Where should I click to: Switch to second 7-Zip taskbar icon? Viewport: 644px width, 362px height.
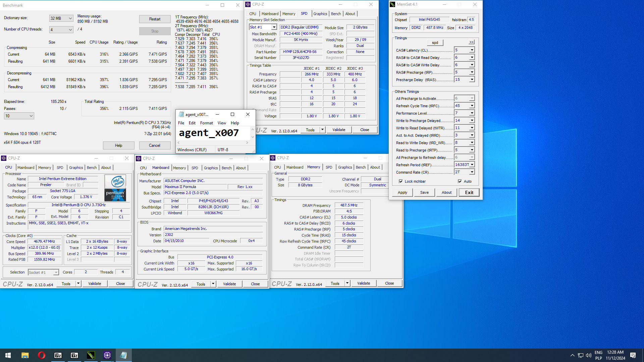click(74, 355)
